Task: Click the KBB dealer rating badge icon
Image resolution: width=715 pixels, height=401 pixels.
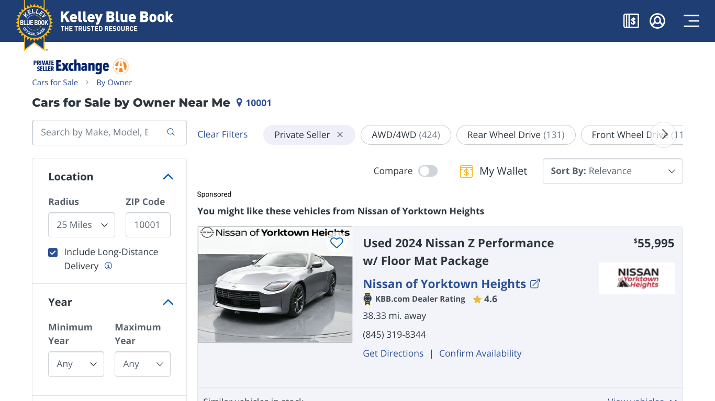Action: tap(368, 299)
